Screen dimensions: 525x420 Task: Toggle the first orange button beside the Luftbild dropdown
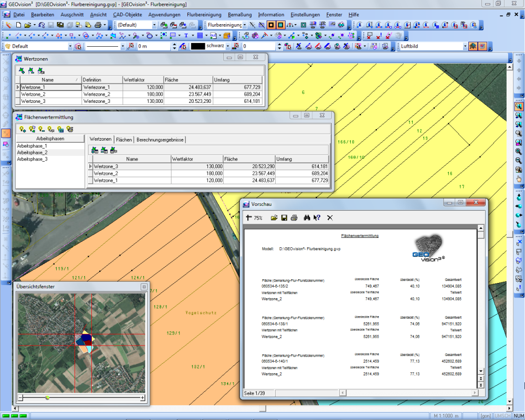tap(473, 46)
